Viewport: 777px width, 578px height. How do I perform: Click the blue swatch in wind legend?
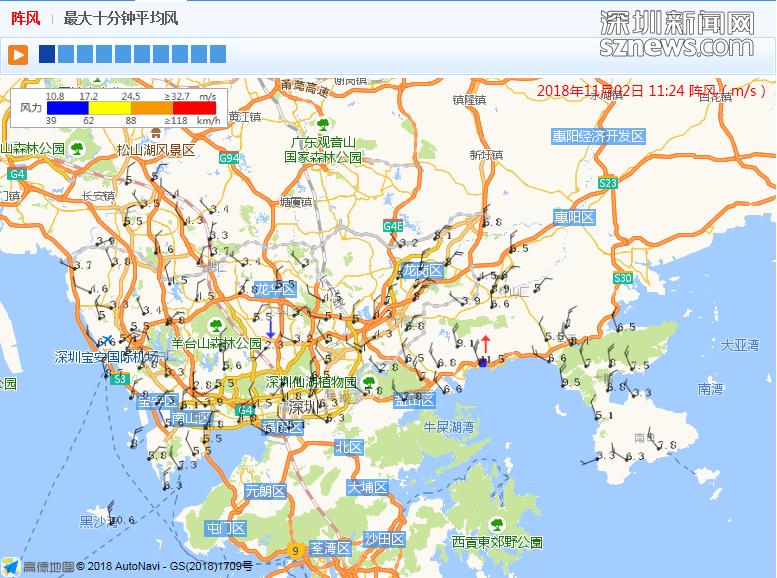67,108
